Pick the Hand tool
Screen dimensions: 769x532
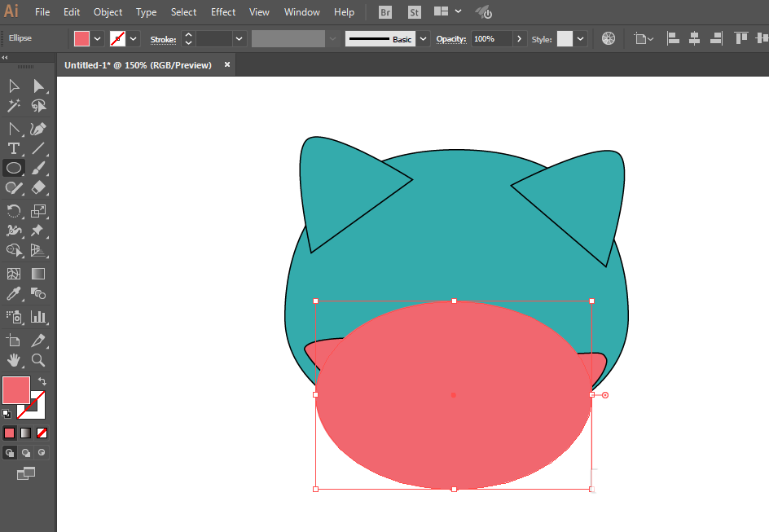click(x=14, y=360)
